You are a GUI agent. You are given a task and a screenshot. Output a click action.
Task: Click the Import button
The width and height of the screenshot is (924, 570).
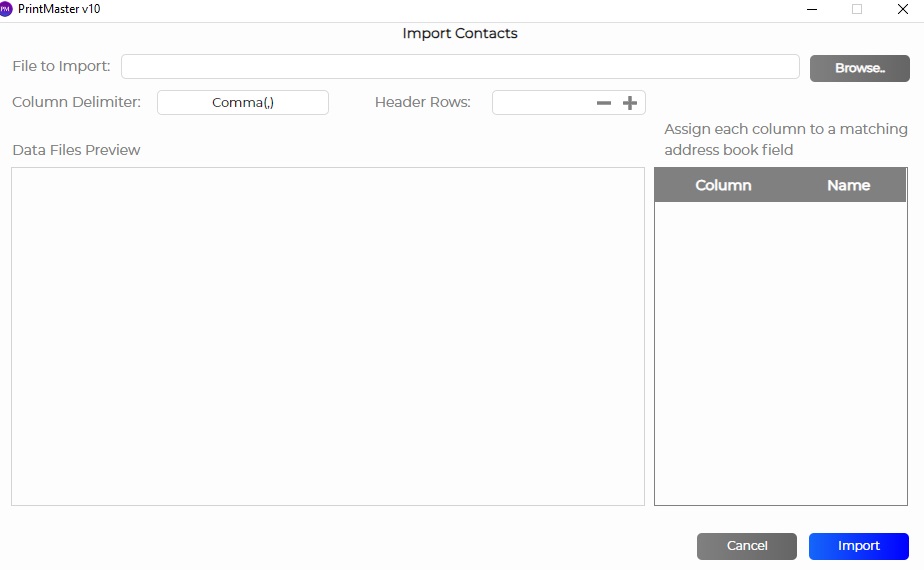click(x=859, y=546)
